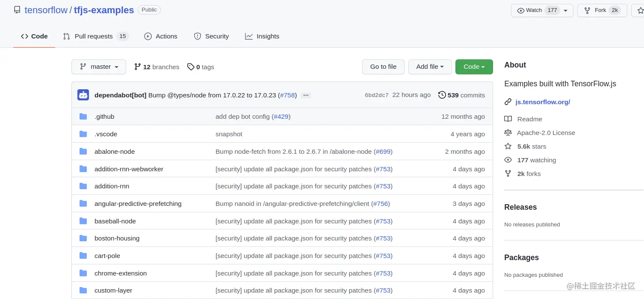View the 0 tags link
Viewport: 644px width, 299px height.
pyautogui.click(x=201, y=67)
